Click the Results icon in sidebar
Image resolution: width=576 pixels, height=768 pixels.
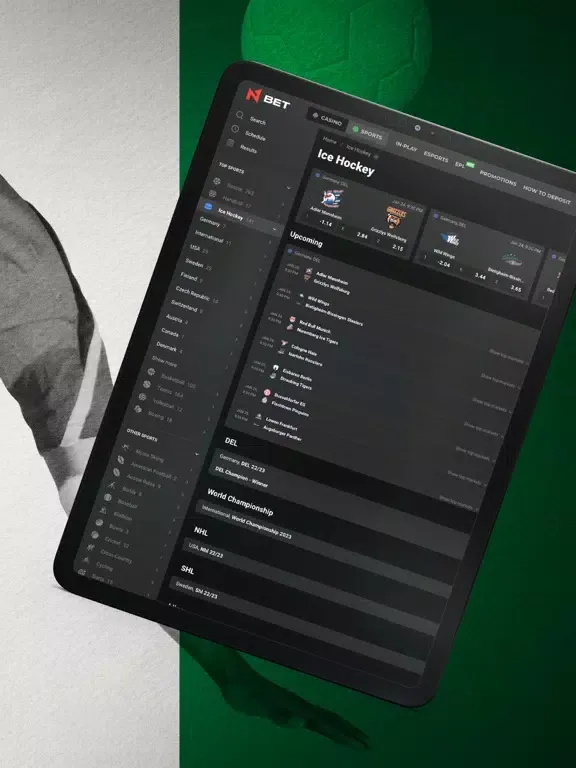click(230, 143)
